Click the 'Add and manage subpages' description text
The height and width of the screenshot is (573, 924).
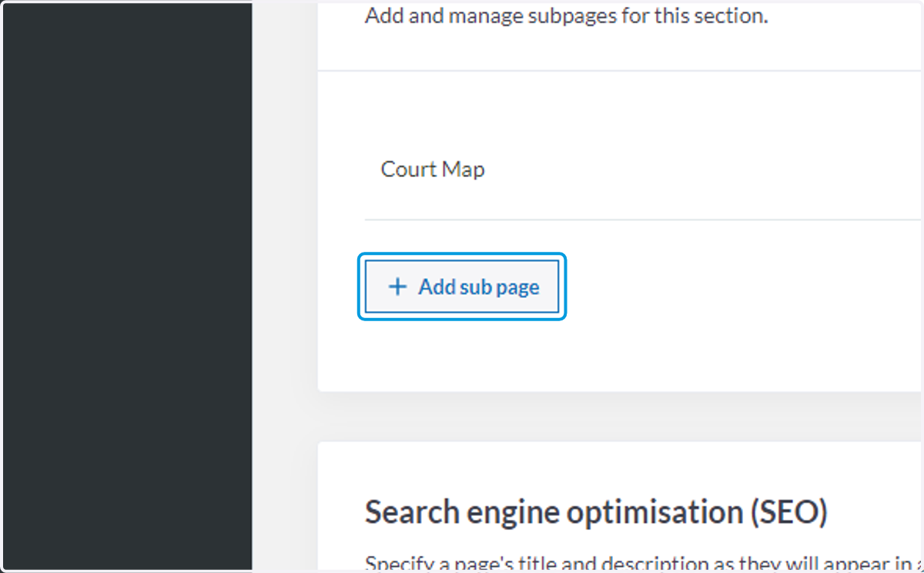(567, 15)
